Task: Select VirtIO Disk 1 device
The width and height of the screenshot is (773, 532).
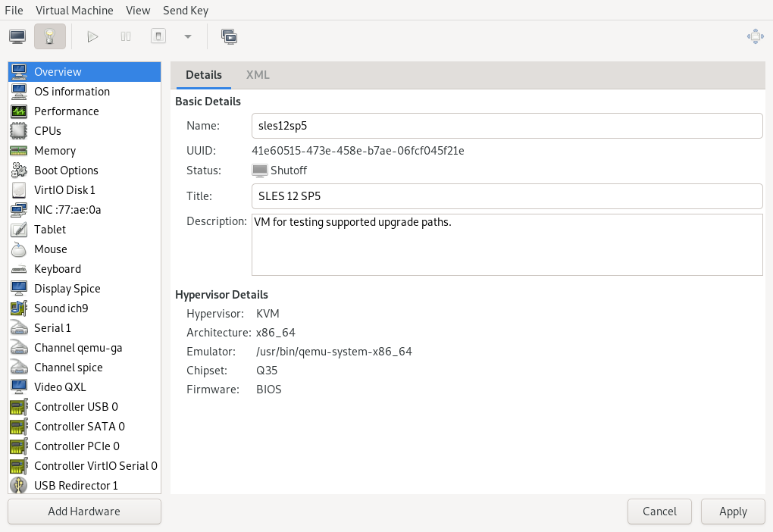Action: click(x=64, y=190)
